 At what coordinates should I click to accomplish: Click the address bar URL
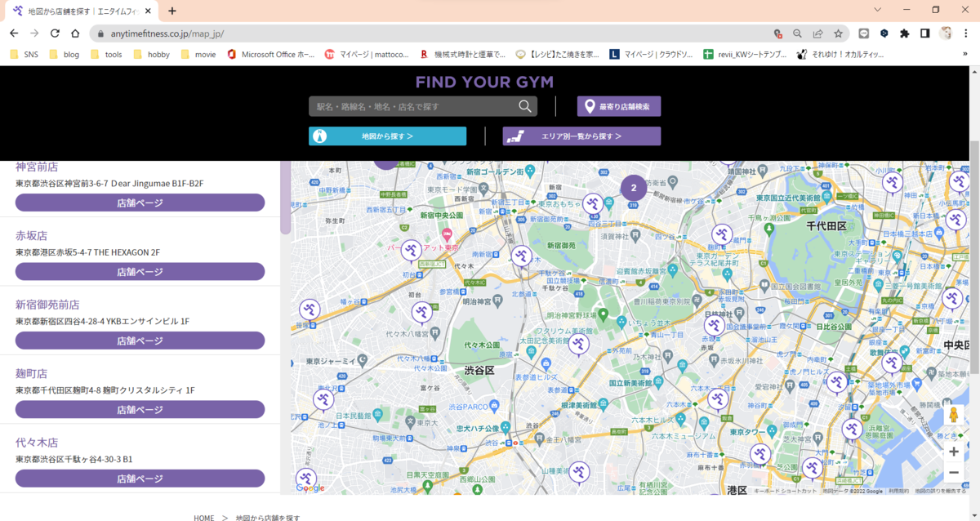pyautogui.click(x=167, y=33)
